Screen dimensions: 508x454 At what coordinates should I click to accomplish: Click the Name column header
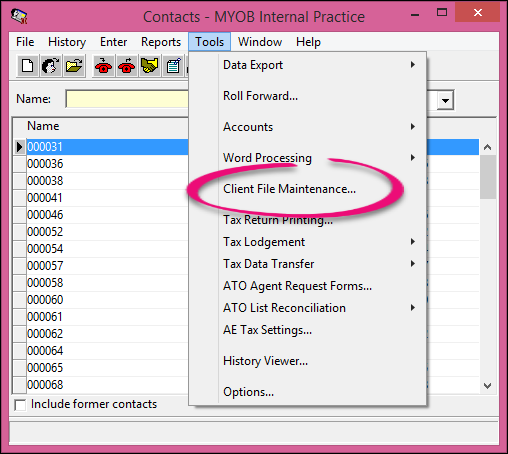(43, 126)
